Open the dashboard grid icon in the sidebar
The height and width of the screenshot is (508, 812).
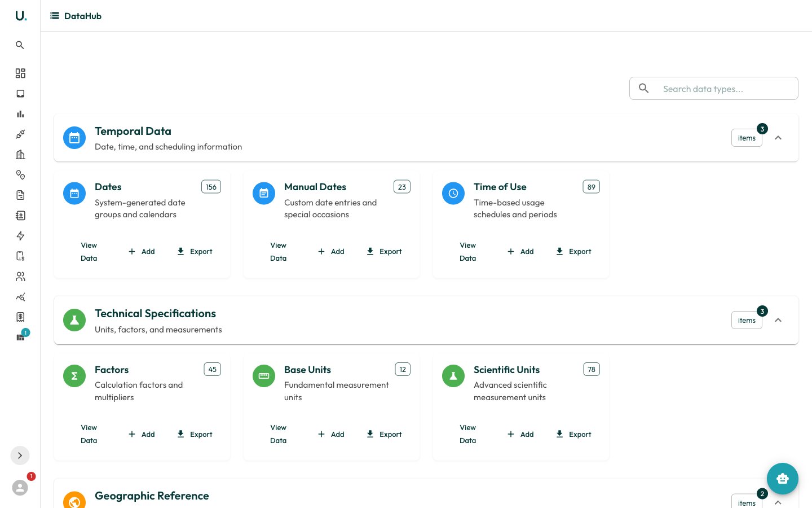click(x=20, y=73)
